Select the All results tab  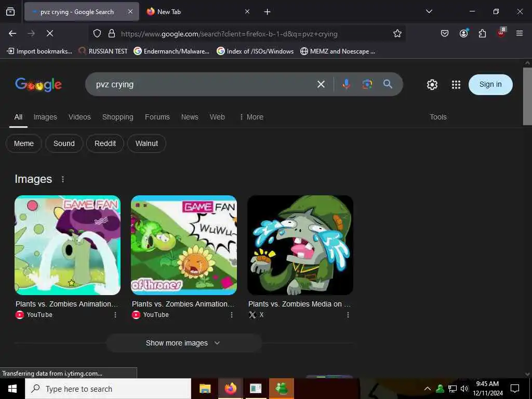[x=18, y=117]
